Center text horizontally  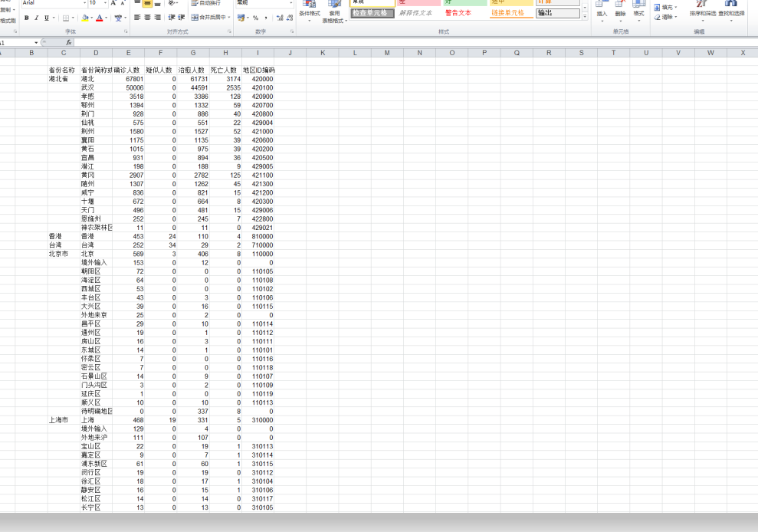(x=147, y=18)
